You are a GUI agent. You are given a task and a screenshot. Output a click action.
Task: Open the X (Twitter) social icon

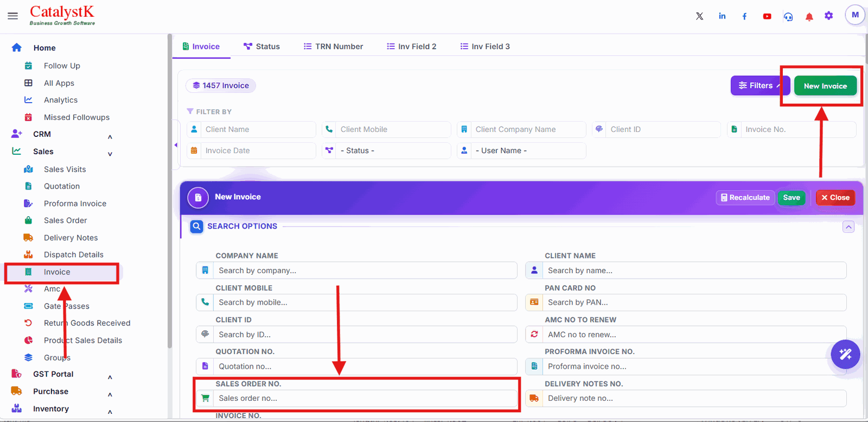click(700, 16)
